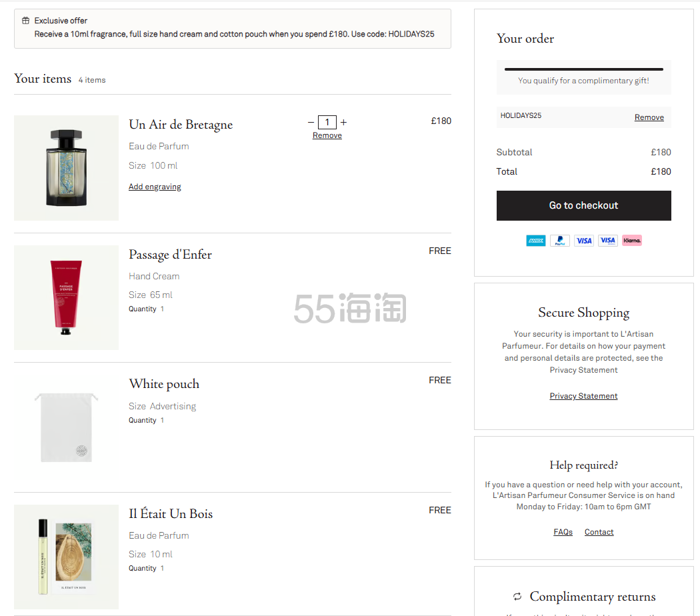Click the quantity input field
The image size is (700, 616).
pyautogui.click(x=327, y=122)
